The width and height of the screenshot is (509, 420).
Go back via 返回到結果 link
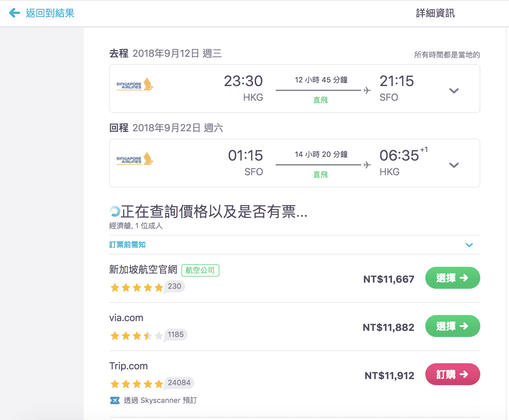[50, 13]
